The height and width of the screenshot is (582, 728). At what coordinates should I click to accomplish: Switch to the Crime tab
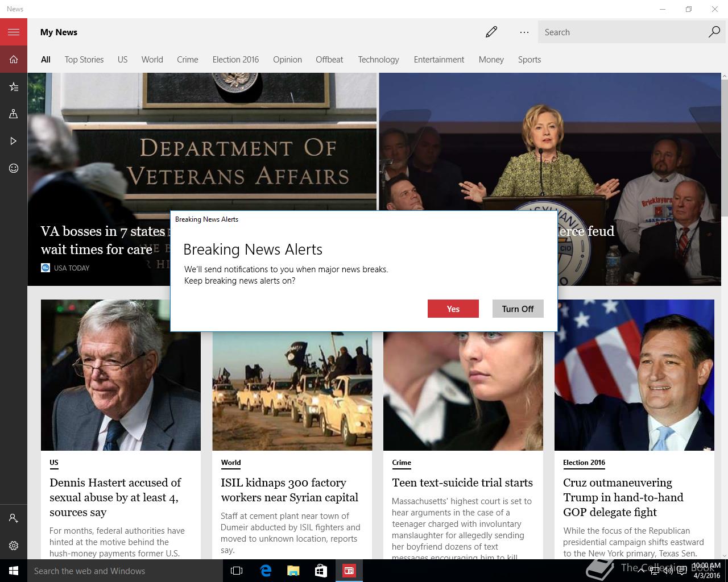coord(187,59)
